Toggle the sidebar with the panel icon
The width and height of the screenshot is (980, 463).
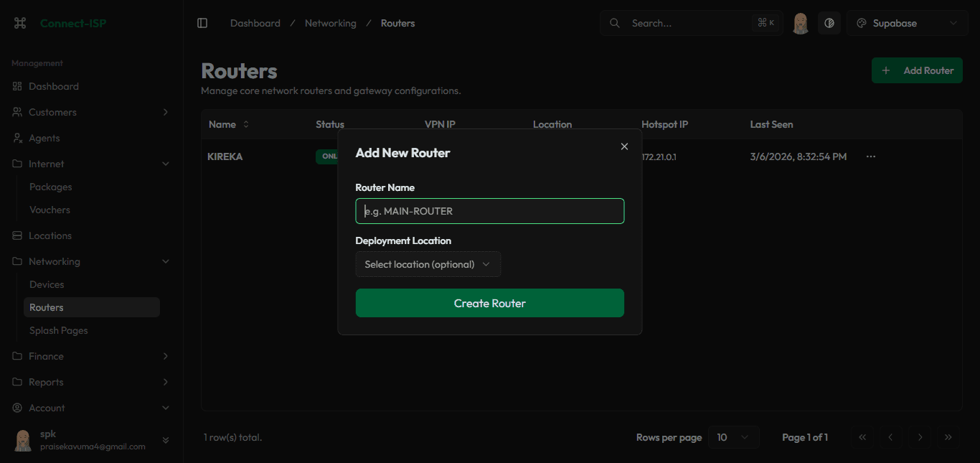click(x=202, y=22)
